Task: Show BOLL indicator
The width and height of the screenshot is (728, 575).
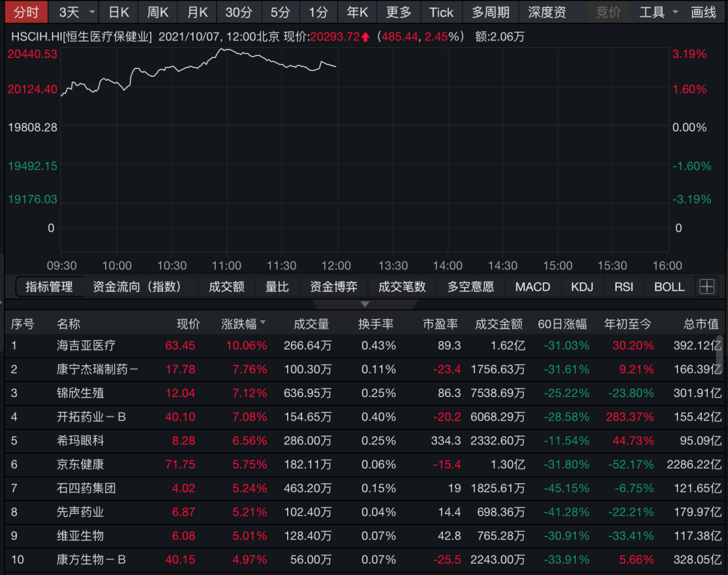Action: pyautogui.click(x=669, y=286)
